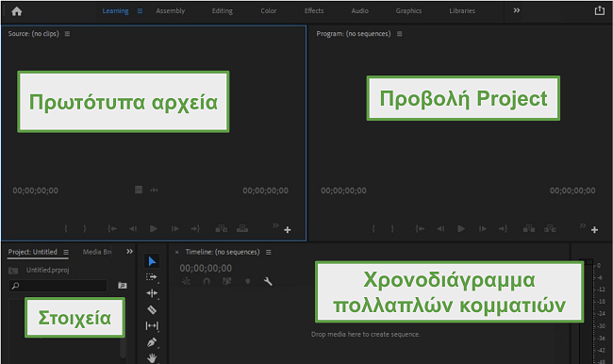
Task: Click Drag Video Only icon in Source
Action: coord(139,190)
